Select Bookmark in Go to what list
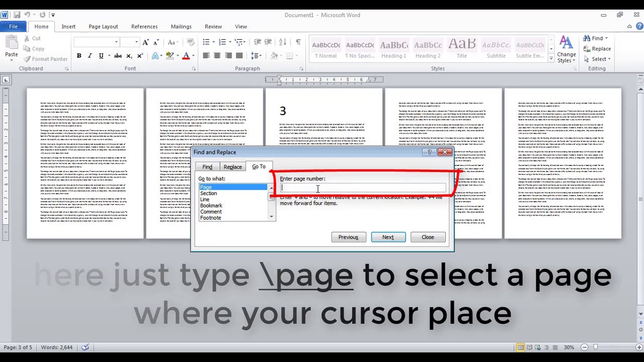 click(233, 206)
